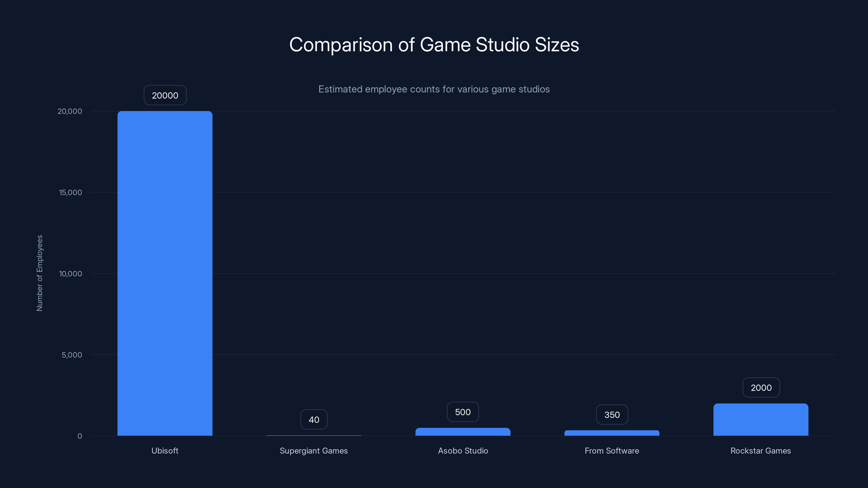Click the subtitle about estimated employee counts
The image size is (868, 488).
click(434, 89)
